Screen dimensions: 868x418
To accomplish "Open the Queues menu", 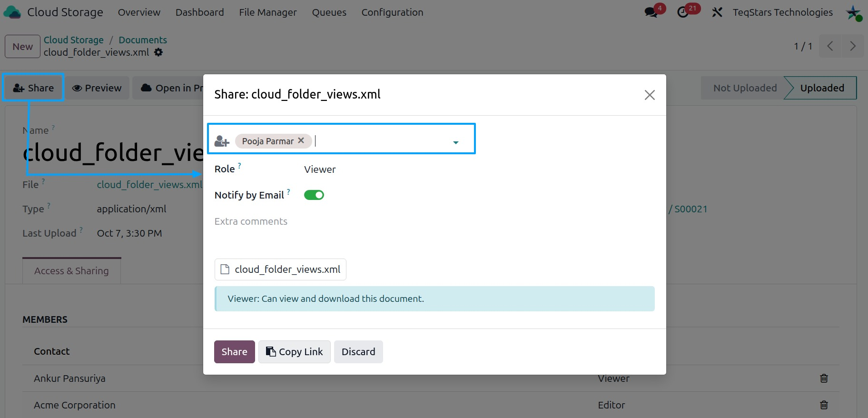I will pos(329,12).
